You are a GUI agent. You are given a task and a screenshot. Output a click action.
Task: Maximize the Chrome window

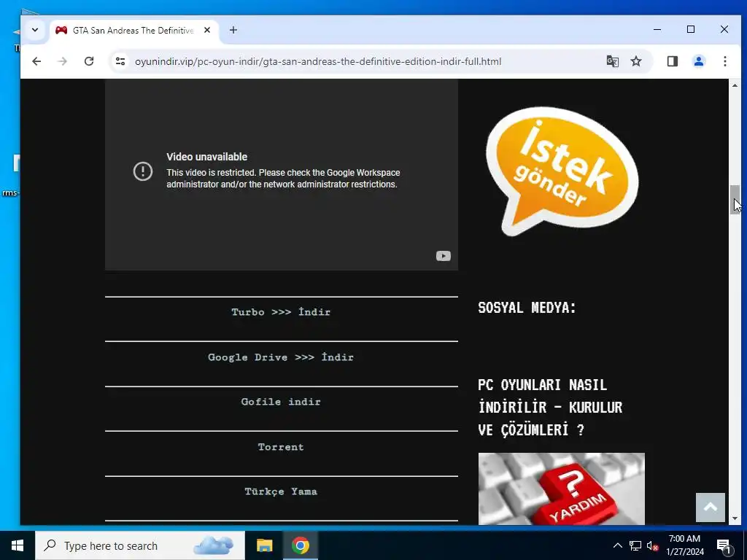point(691,29)
